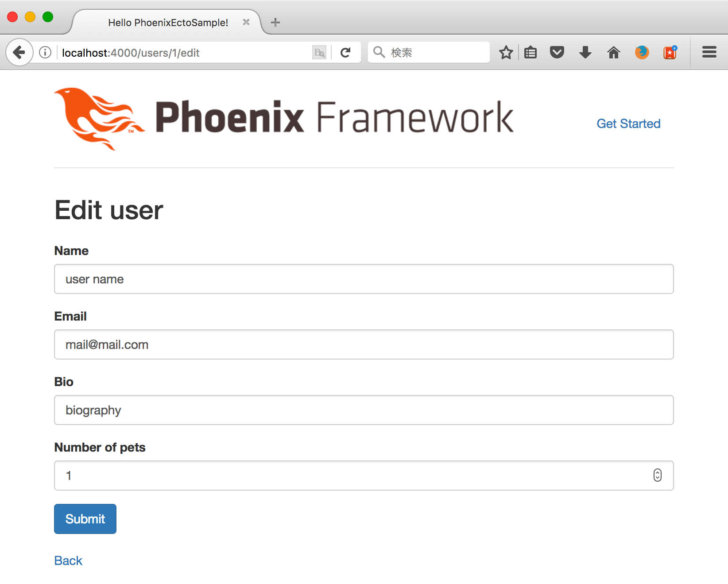Click the Number of pets label
This screenshot has width=728, height=584.
tap(100, 447)
